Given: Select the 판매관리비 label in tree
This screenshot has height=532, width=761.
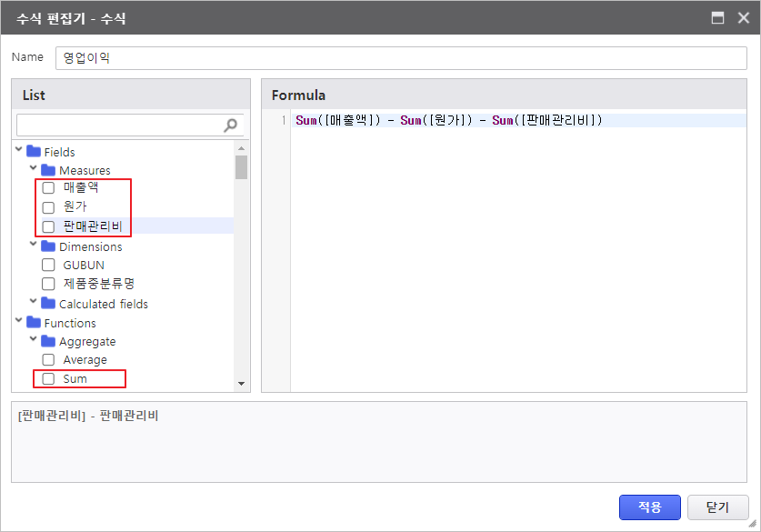Looking at the screenshot, I should [x=93, y=226].
